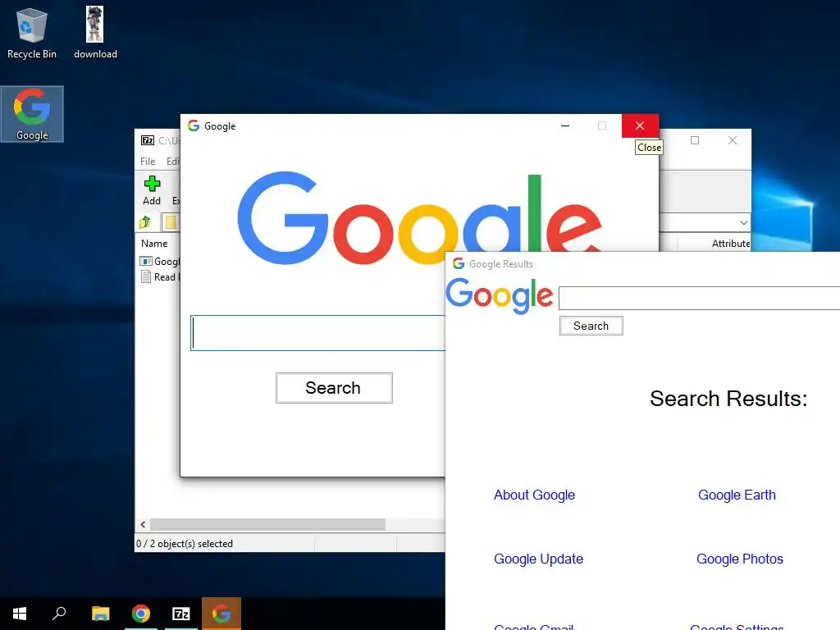Switch to 7-Zip in the taskbar
The height and width of the screenshot is (630, 840).
[x=181, y=614]
